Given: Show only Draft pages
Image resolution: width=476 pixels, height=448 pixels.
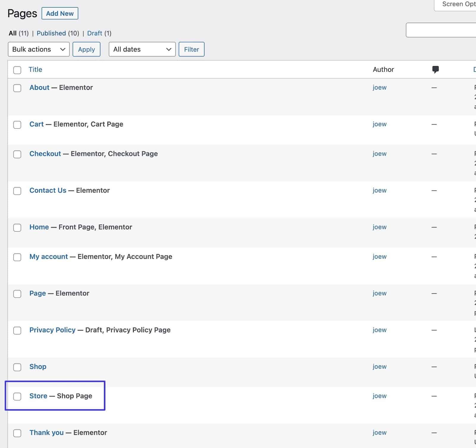Looking at the screenshot, I should (x=95, y=33).
